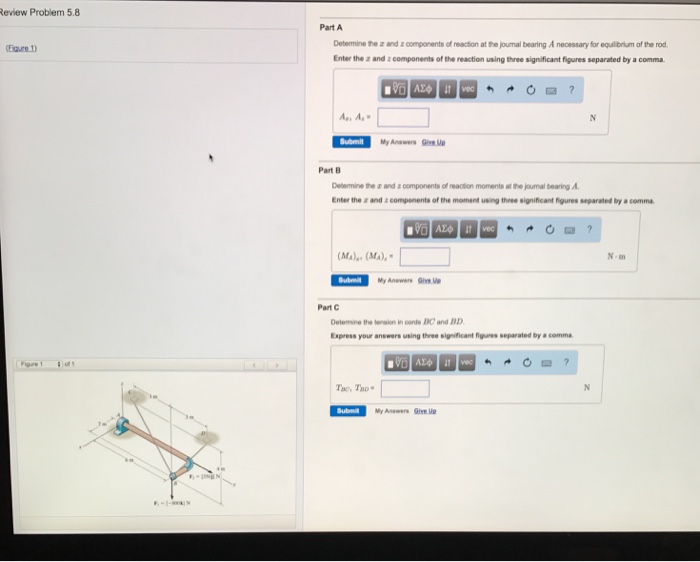Open Greek symbols menu in Part B

tap(444, 229)
